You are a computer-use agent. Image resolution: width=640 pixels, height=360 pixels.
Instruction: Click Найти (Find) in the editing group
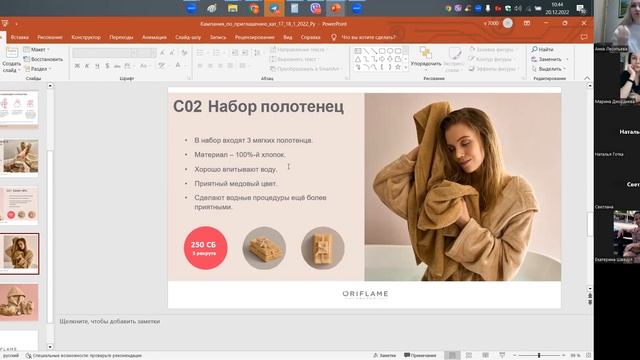pyautogui.click(x=542, y=49)
